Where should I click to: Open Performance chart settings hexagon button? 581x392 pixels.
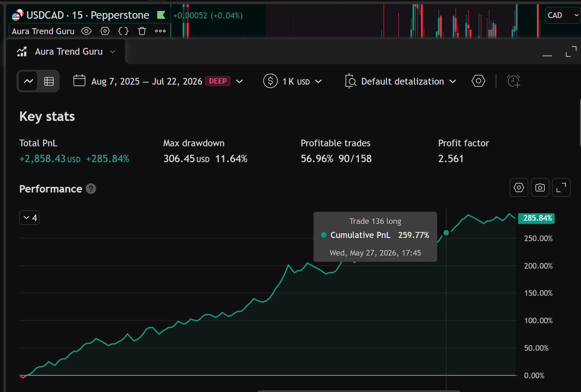click(x=519, y=188)
